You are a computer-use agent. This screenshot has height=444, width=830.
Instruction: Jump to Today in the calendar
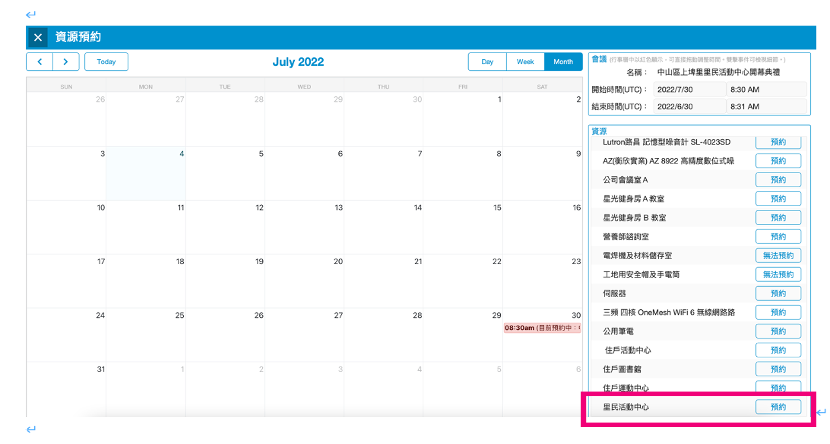(x=106, y=62)
